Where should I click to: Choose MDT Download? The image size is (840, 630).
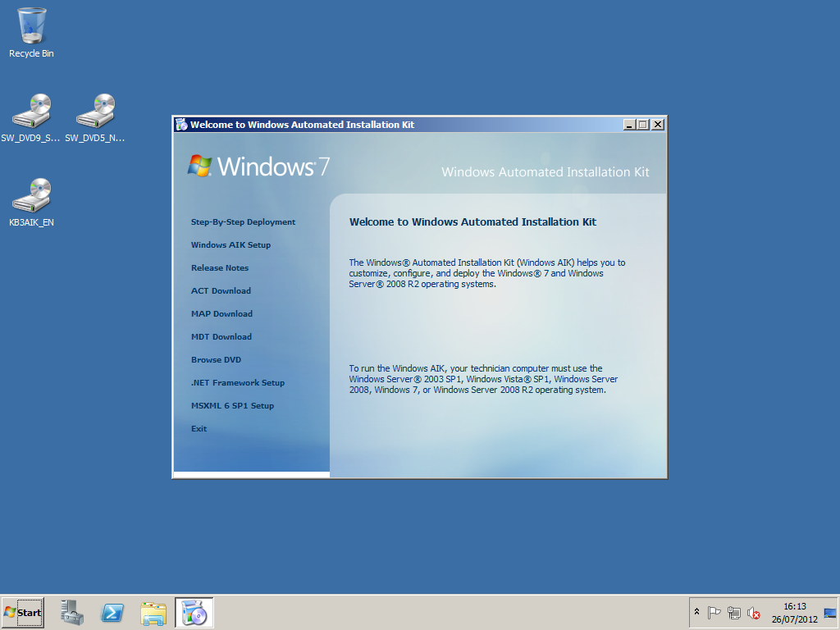tap(221, 337)
